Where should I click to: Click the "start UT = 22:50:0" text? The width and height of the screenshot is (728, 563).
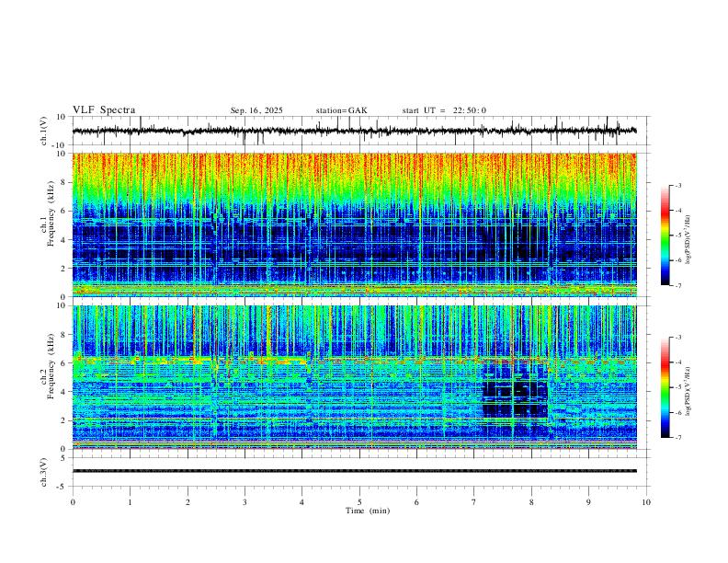click(444, 110)
